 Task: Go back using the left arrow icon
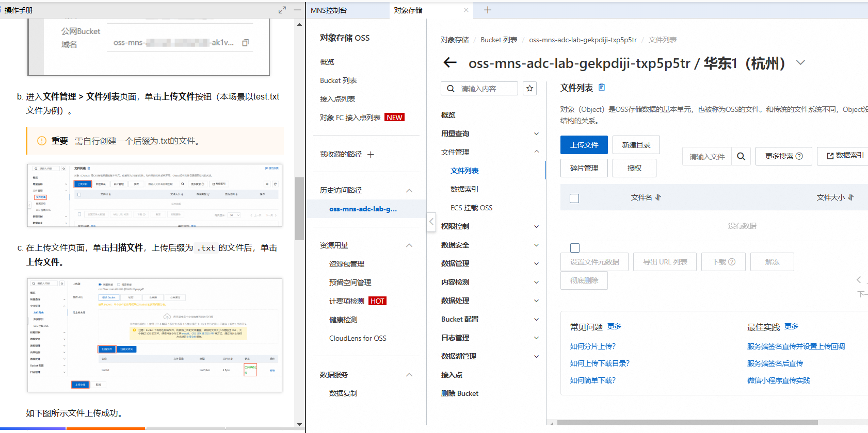pos(450,63)
